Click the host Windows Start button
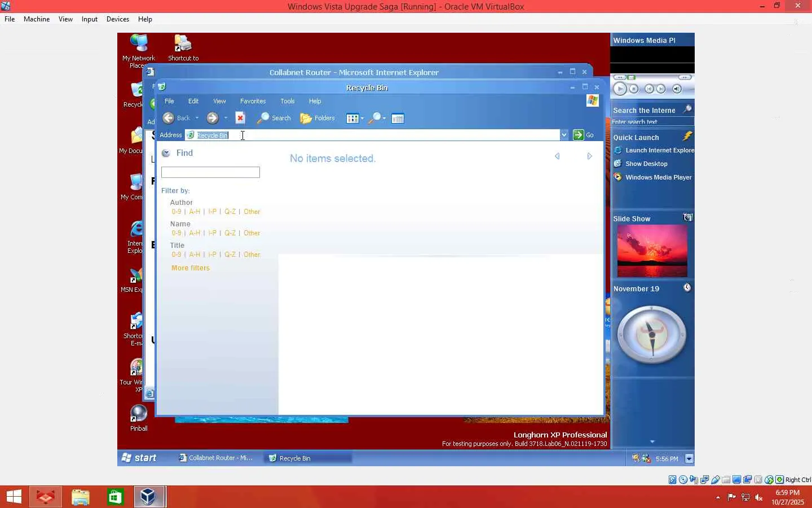This screenshot has width=812, height=508. click(14, 497)
